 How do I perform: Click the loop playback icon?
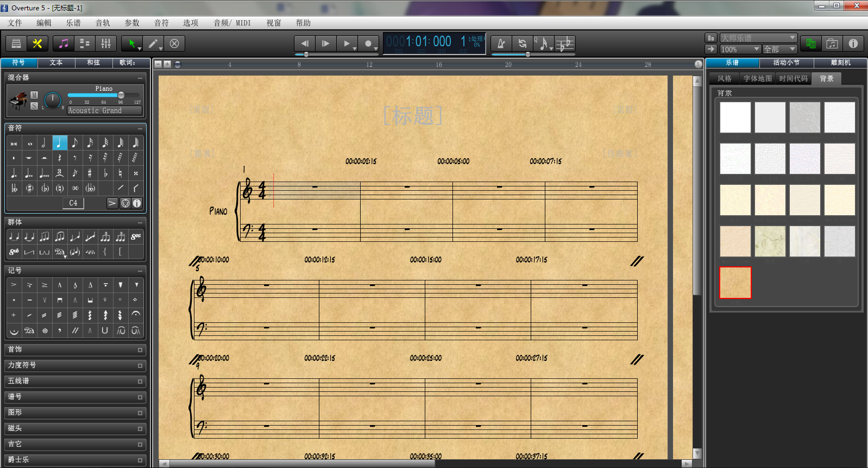tap(522, 43)
